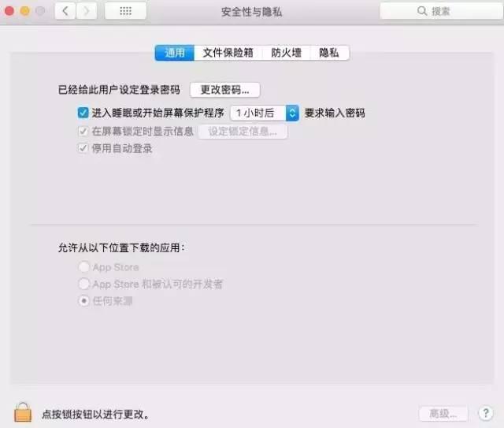Click the 高级... button

tap(443, 413)
